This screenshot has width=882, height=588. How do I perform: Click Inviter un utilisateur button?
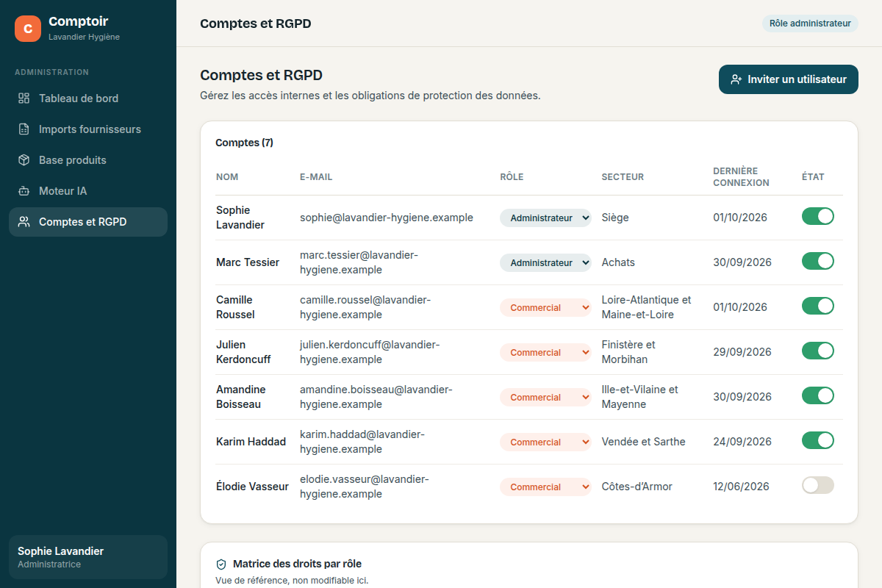(789, 79)
